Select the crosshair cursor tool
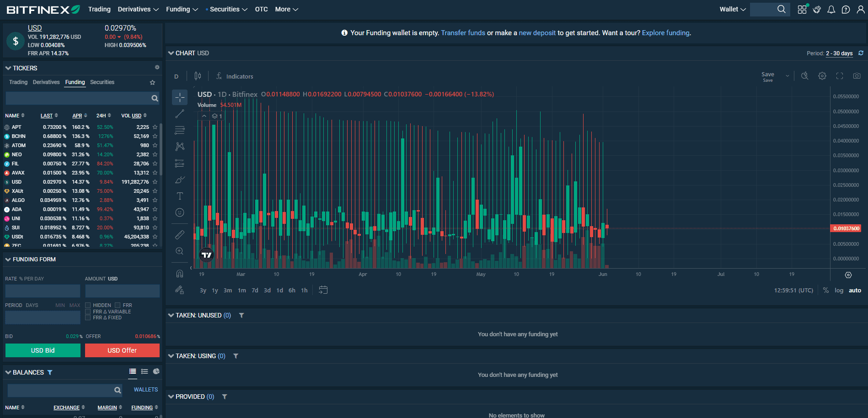 point(180,97)
